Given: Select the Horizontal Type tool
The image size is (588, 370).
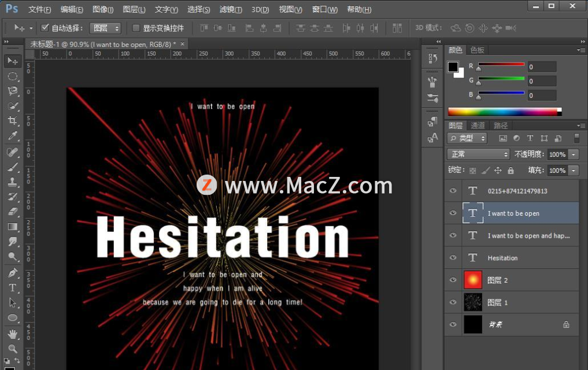Looking at the screenshot, I should tap(12, 287).
